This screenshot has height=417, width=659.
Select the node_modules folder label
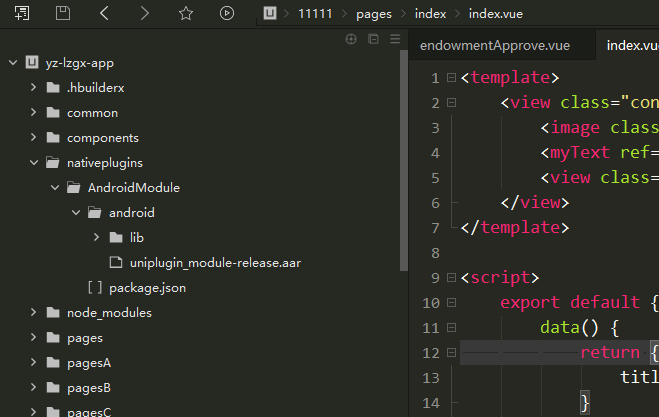(109, 313)
